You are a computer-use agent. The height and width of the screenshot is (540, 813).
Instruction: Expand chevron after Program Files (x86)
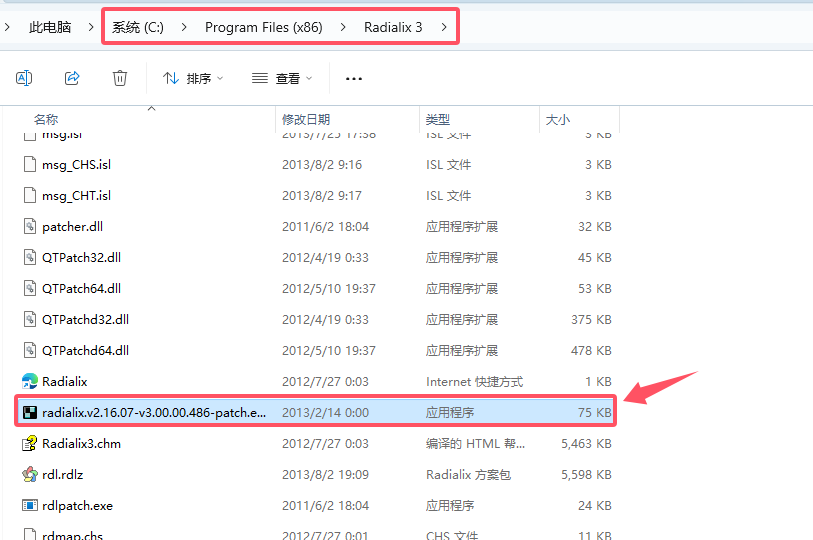click(343, 27)
